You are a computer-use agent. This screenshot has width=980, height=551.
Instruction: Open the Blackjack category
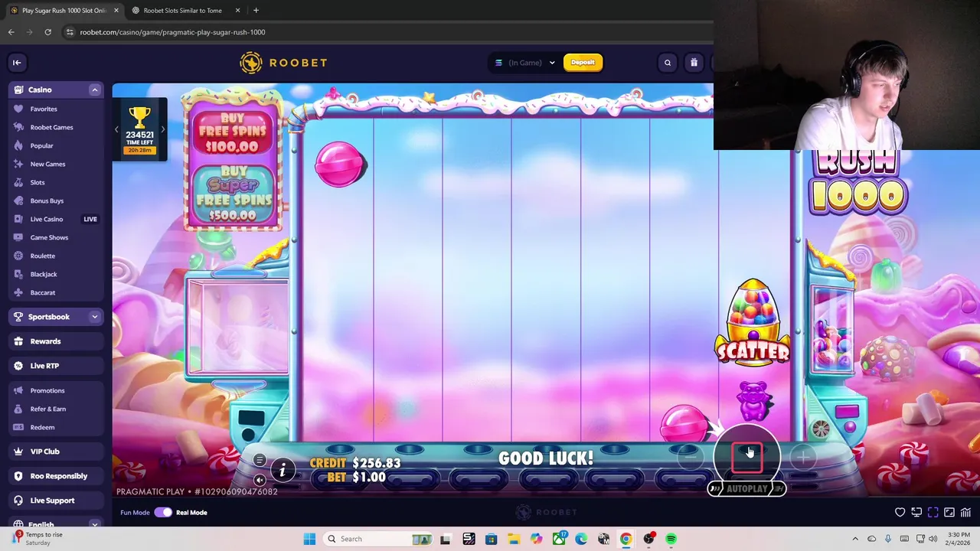tap(44, 274)
